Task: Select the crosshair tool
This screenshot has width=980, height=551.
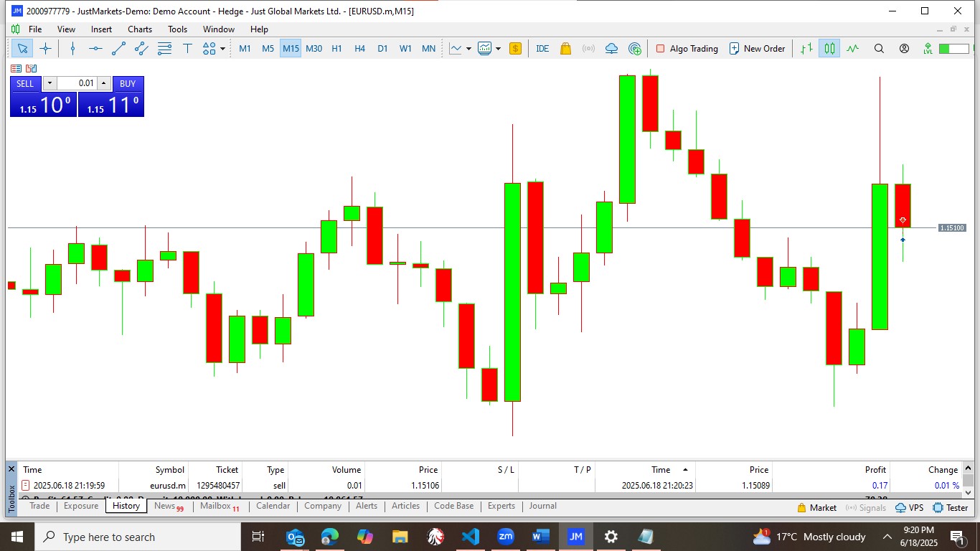Action: 45,49
